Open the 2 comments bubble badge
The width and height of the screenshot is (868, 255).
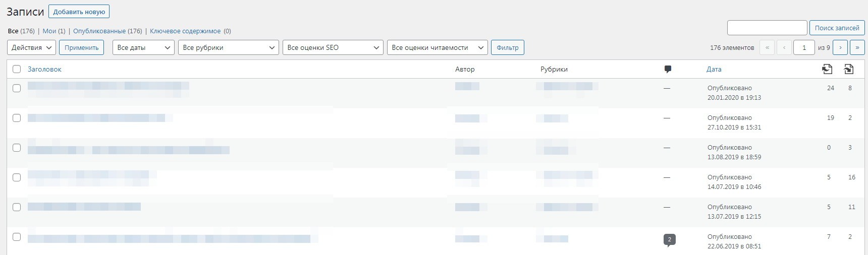[669, 240]
